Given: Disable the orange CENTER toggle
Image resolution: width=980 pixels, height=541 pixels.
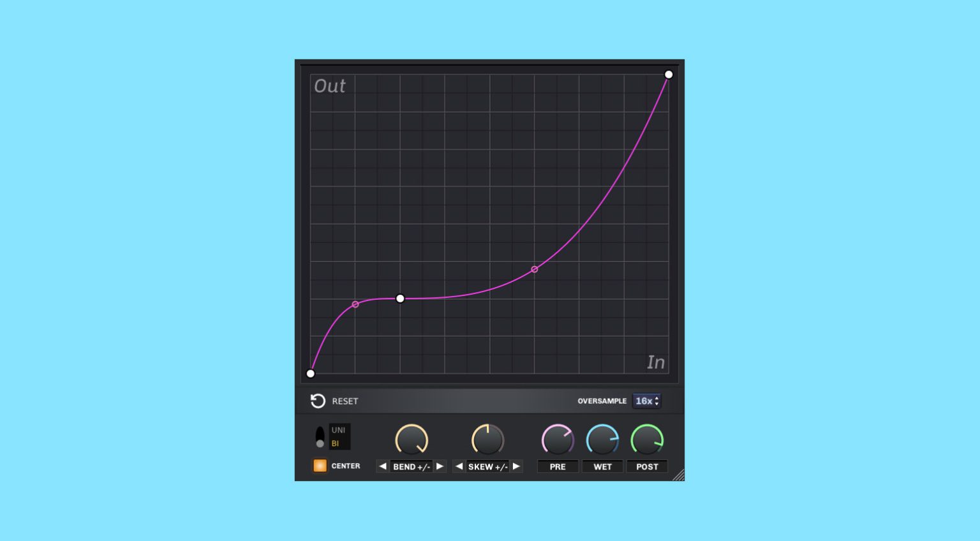Looking at the screenshot, I should pos(320,466).
